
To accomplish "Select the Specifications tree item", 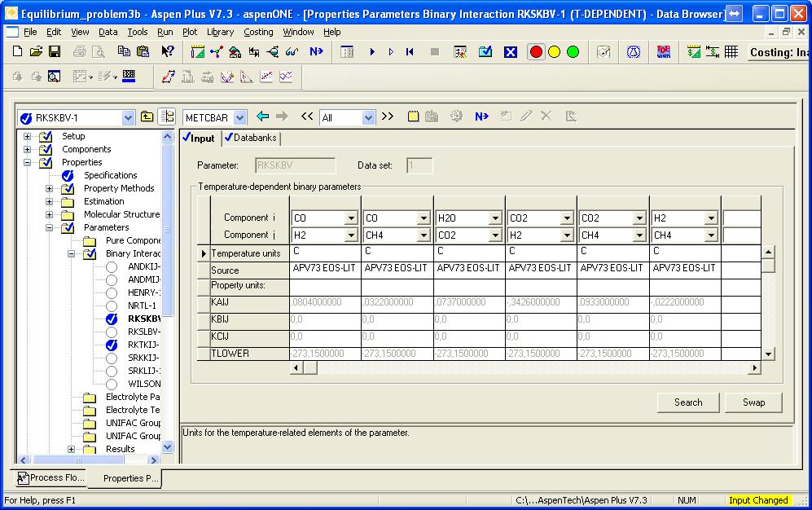I will pos(110,175).
